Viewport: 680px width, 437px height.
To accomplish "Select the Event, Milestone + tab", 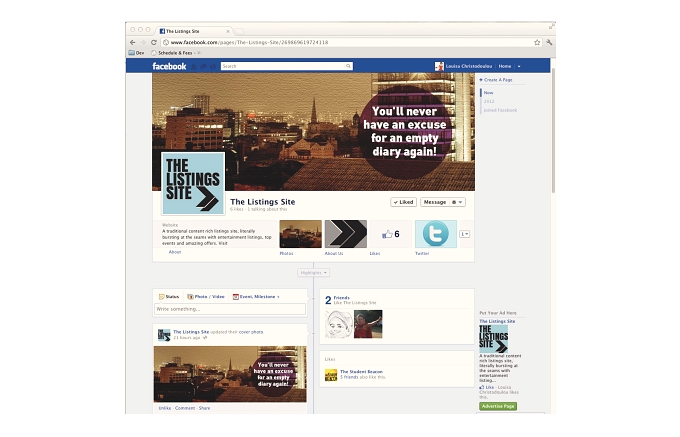I will click(256, 297).
